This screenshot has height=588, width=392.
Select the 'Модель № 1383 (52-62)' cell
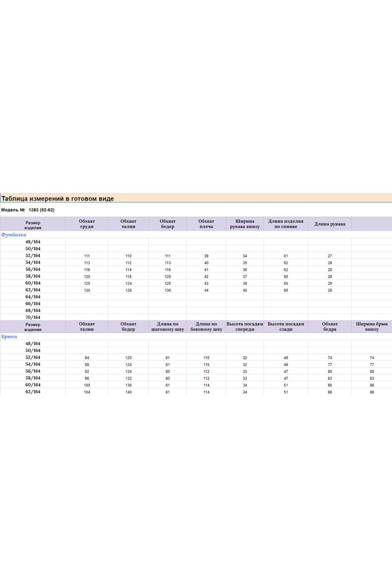[x=28, y=210]
